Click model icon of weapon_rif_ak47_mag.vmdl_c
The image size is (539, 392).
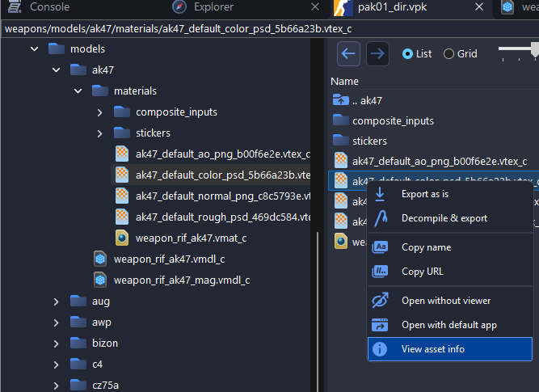pos(100,280)
